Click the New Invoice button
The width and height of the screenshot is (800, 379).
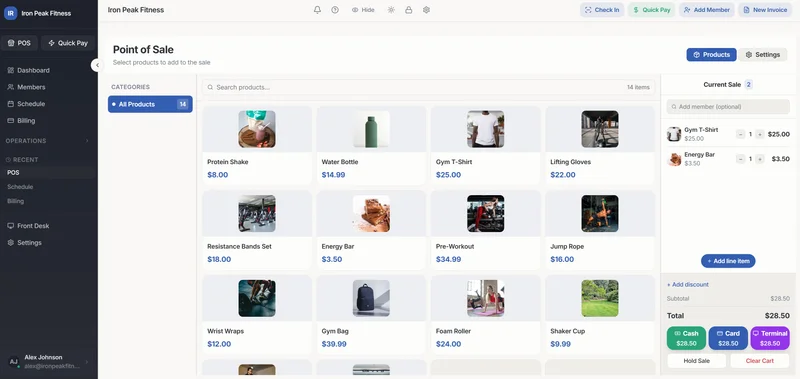click(765, 10)
